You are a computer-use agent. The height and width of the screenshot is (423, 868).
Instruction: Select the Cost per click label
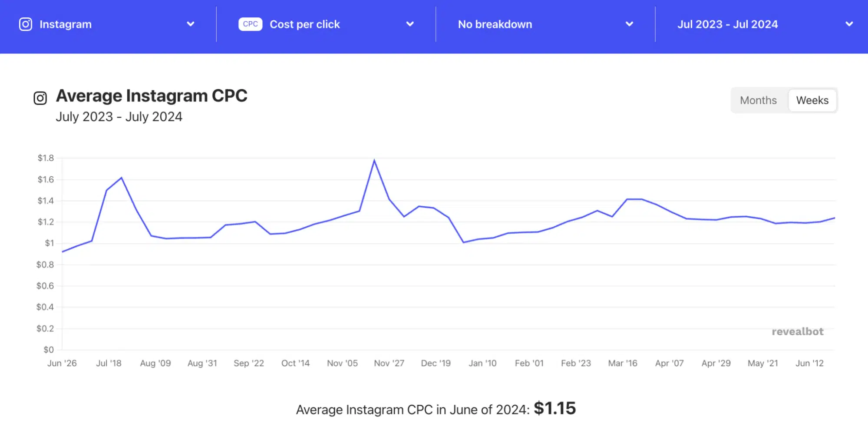tap(305, 24)
